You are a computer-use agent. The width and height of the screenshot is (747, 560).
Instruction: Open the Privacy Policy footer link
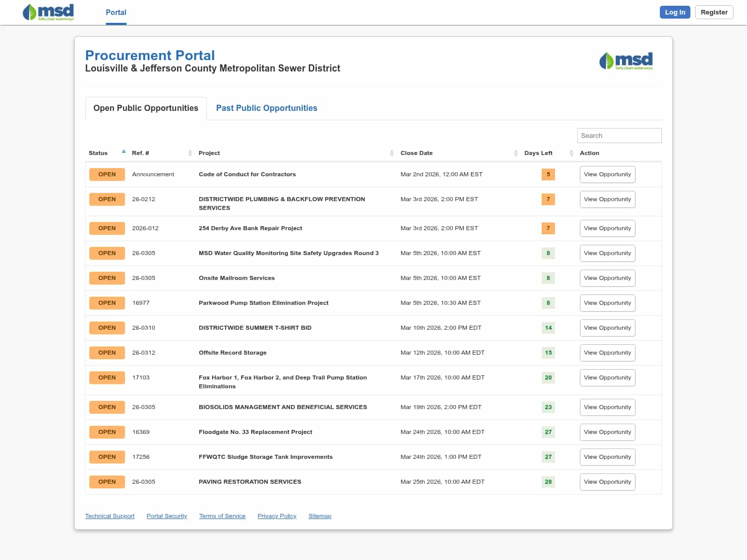click(x=276, y=516)
